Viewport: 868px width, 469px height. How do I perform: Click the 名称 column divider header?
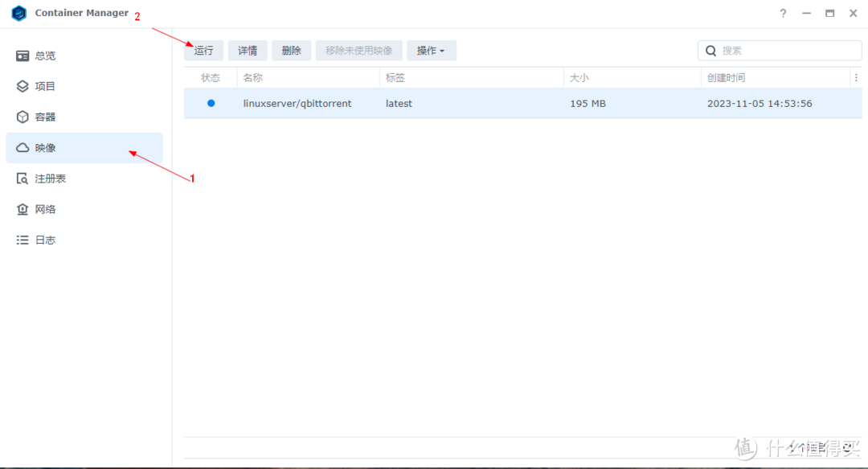coord(252,77)
